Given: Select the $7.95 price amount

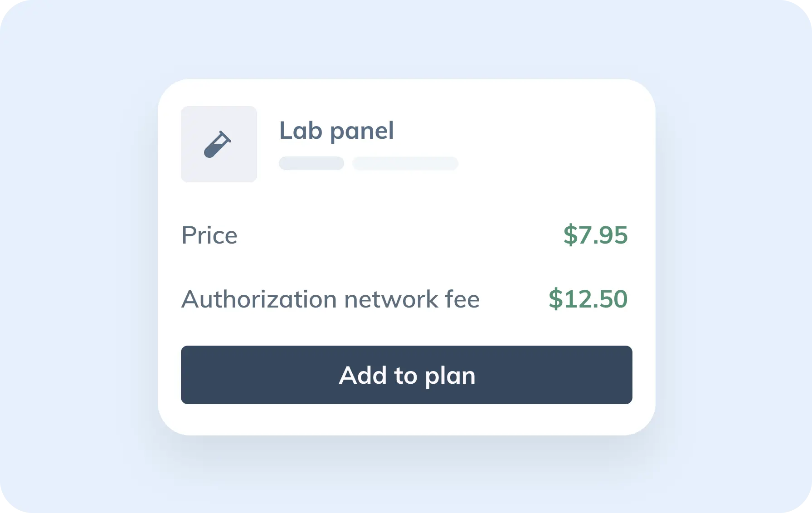Looking at the screenshot, I should click(x=595, y=235).
